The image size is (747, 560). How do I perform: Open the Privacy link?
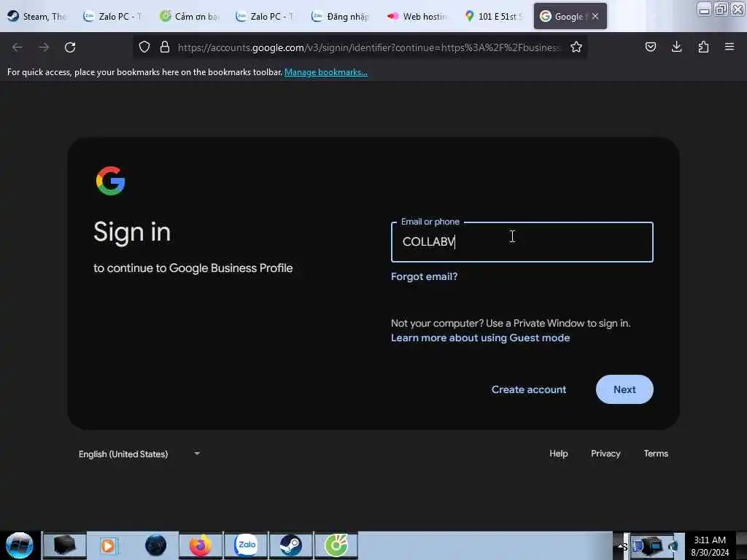click(x=605, y=454)
